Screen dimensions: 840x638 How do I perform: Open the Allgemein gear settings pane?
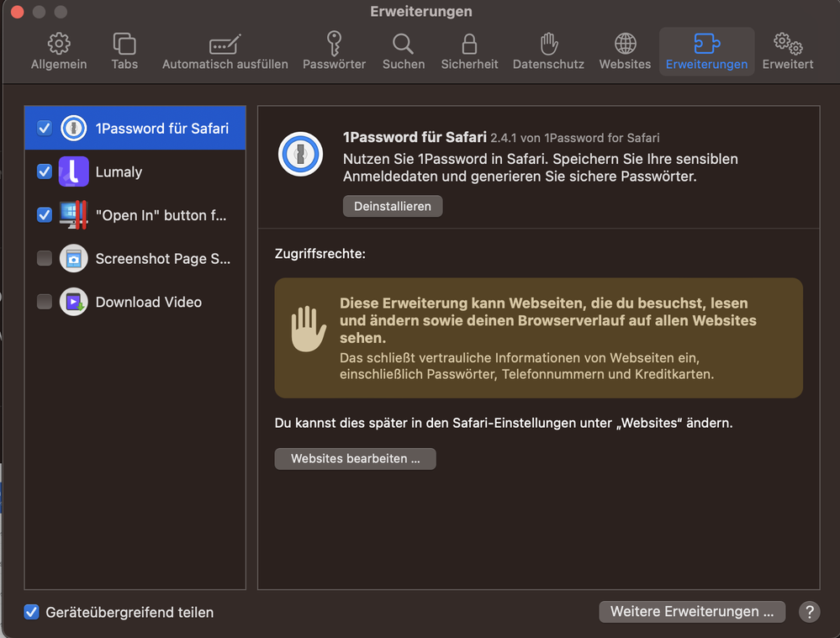coord(59,51)
